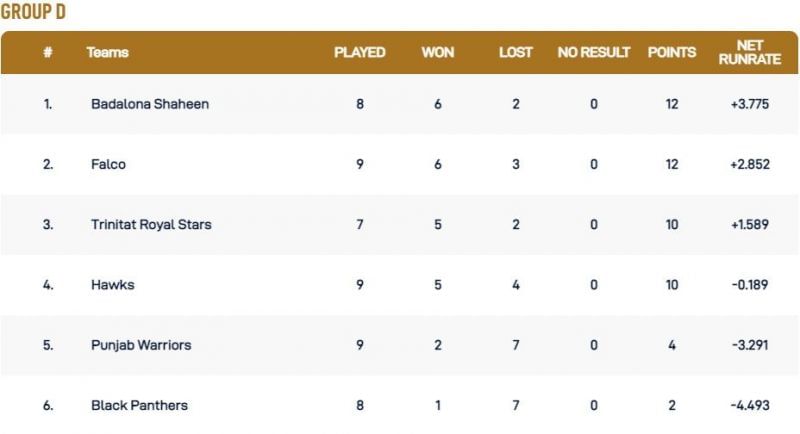This screenshot has width=800, height=434.
Task: Click the Hawks team name
Action: 112,285
